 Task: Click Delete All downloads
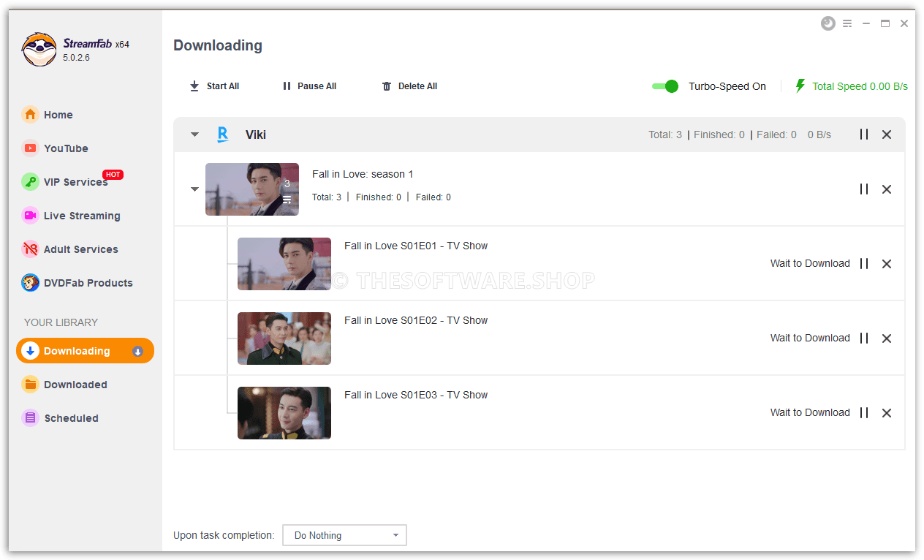409,86
